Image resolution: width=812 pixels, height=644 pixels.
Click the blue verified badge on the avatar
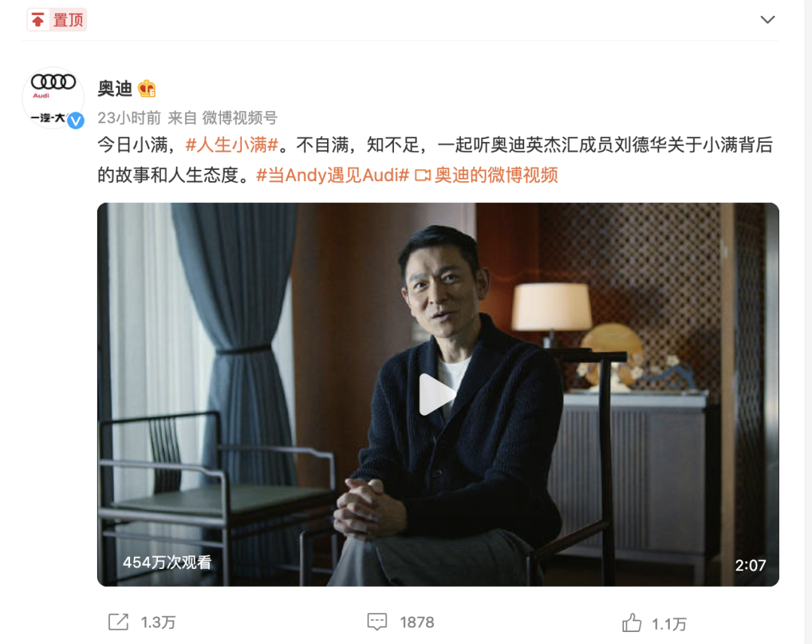(x=76, y=121)
